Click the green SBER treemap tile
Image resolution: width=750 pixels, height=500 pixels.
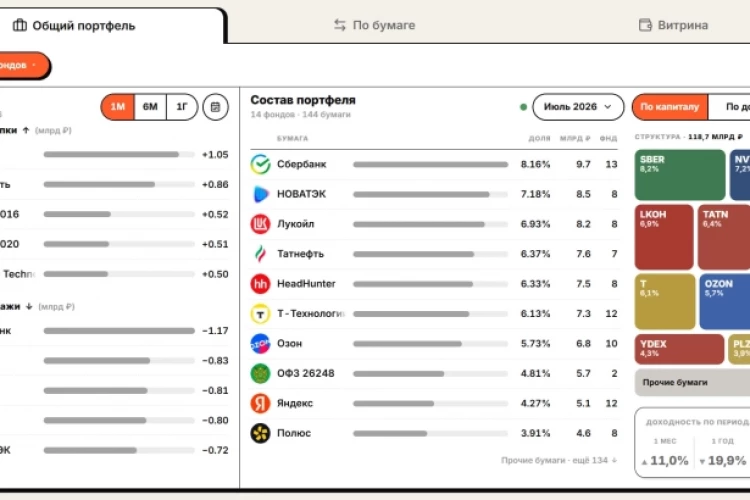pyautogui.click(x=680, y=175)
